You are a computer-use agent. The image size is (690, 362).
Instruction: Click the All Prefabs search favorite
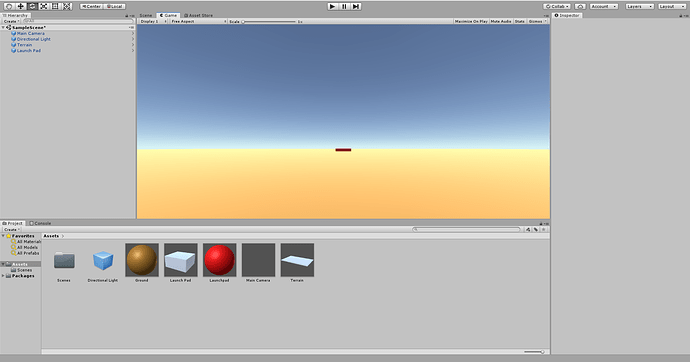tap(25, 253)
